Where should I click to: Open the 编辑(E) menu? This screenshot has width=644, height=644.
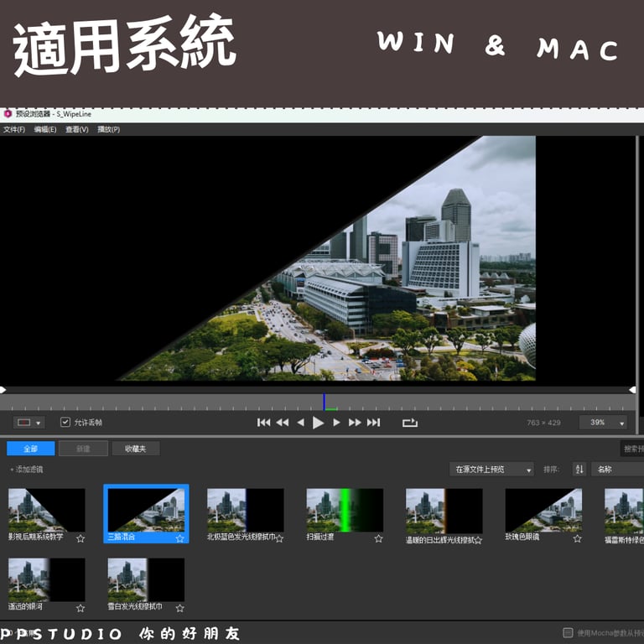pos(45,129)
